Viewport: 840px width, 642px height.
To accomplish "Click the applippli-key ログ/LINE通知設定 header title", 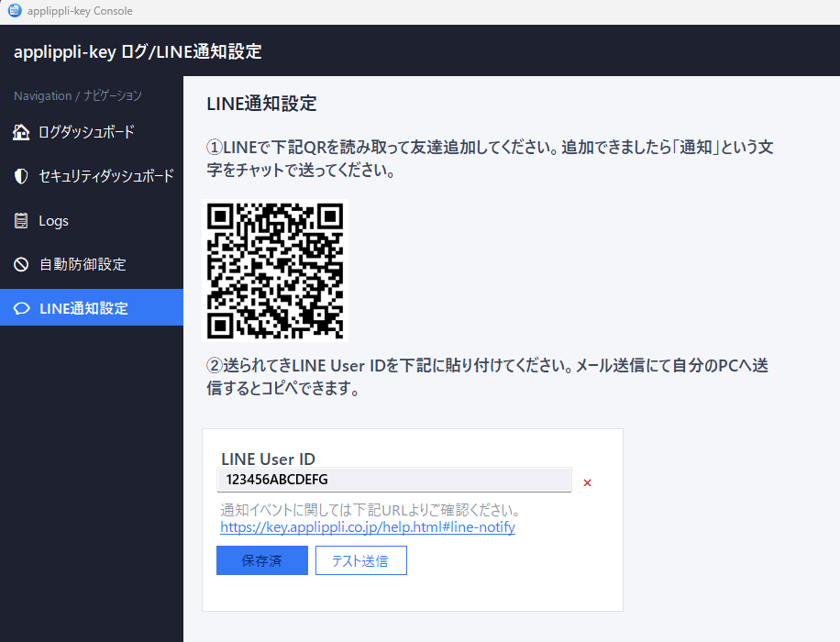I will pyautogui.click(x=138, y=52).
